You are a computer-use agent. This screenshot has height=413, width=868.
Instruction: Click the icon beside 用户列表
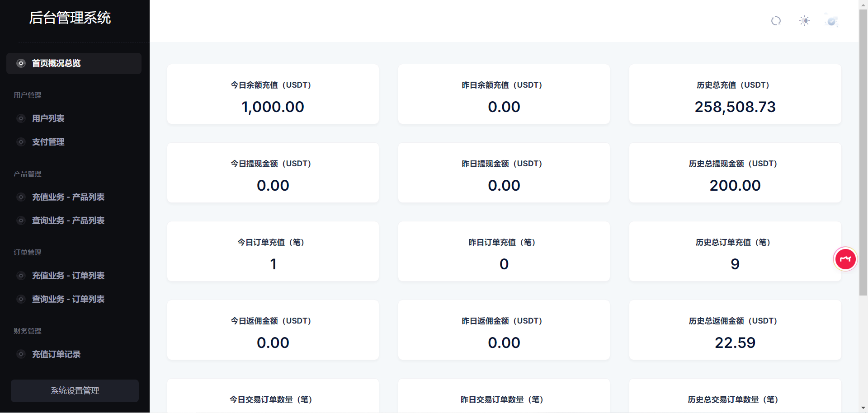click(x=21, y=118)
